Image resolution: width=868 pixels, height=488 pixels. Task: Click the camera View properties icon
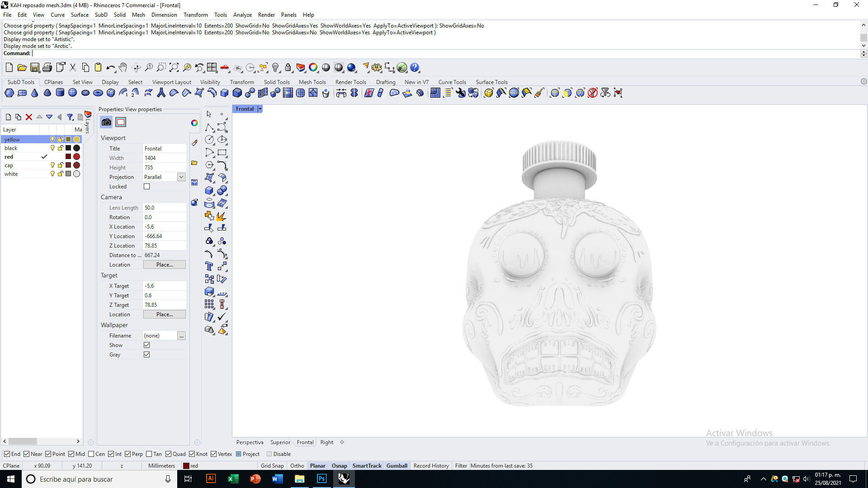106,122
